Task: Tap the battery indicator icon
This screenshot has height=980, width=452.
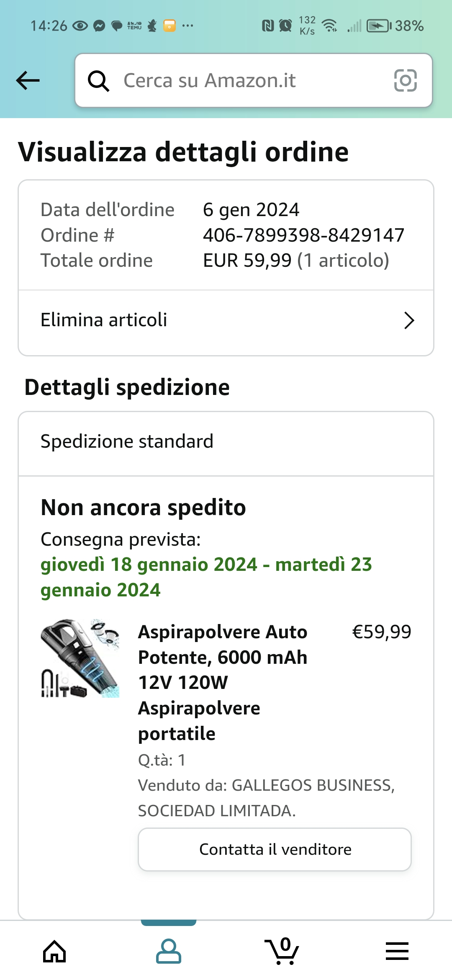Action: coord(378,26)
